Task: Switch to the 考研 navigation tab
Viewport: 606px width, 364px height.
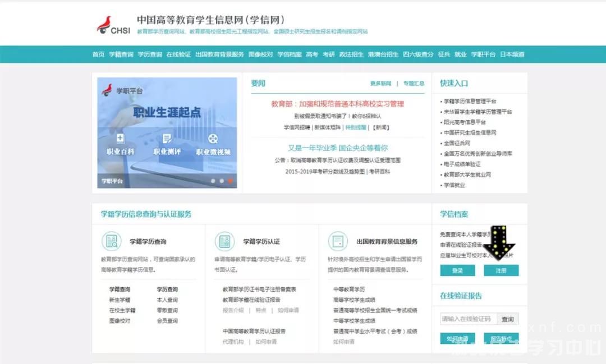Action: pyautogui.click(x=330, y=54)
